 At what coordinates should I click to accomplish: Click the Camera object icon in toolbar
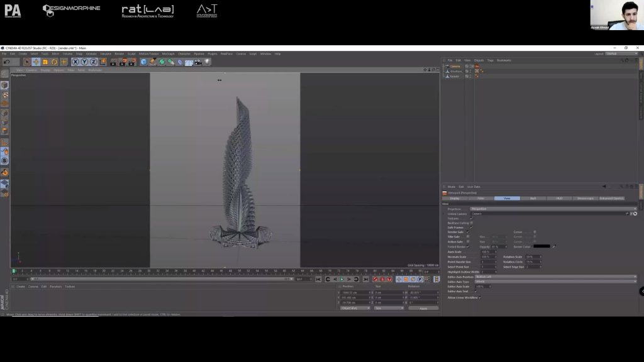click(198, 62)
